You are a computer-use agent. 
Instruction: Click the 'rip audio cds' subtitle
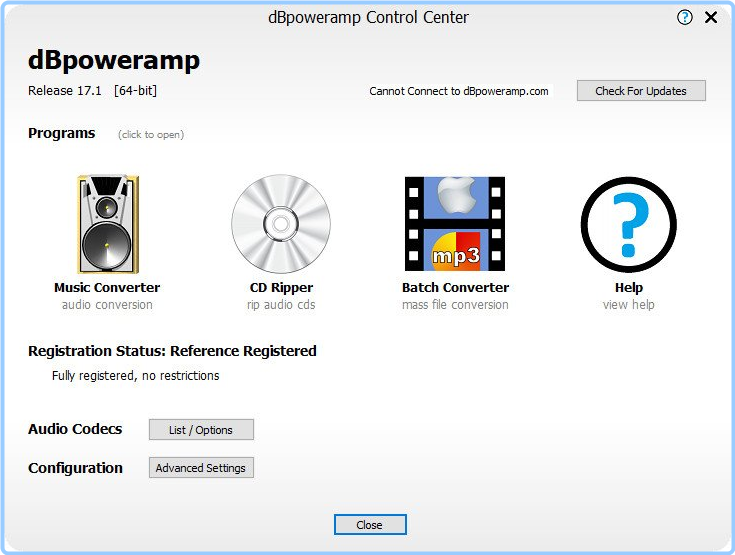(281, 305)
